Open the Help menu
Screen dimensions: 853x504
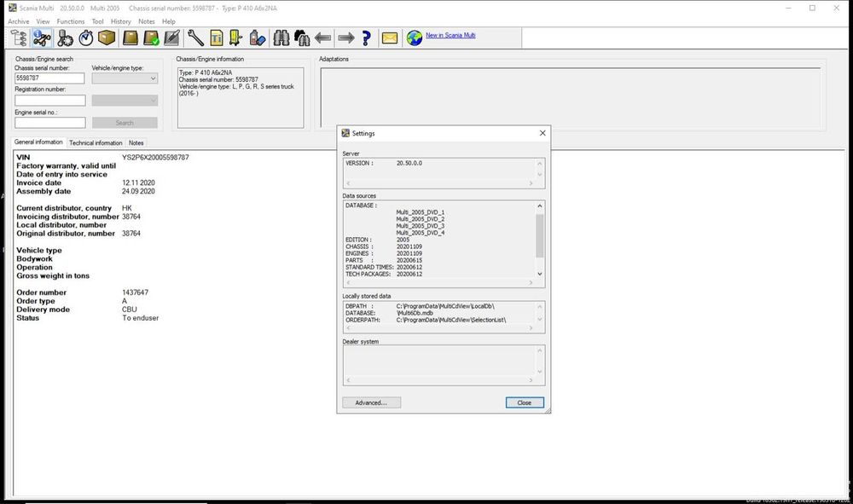169,22
